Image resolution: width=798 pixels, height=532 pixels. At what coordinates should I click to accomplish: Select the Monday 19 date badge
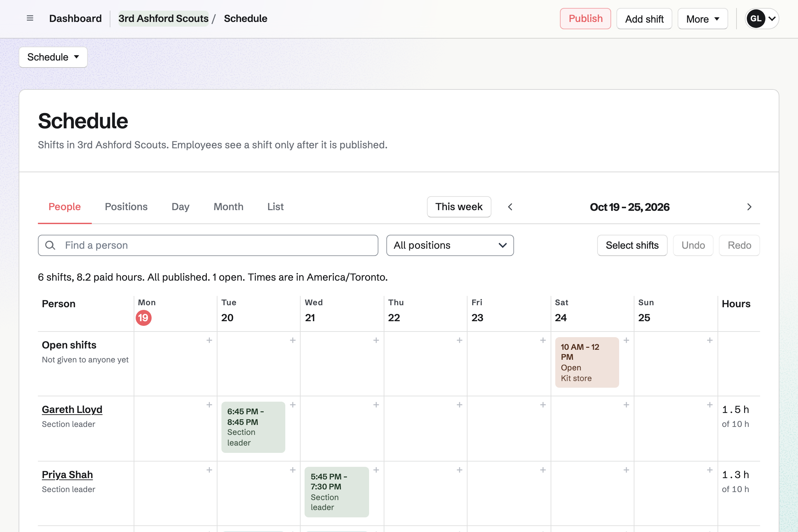(144, 318)
